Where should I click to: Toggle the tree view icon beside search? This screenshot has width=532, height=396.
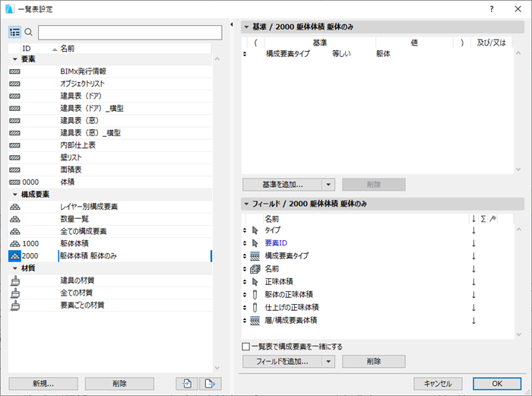pos(14,32)
